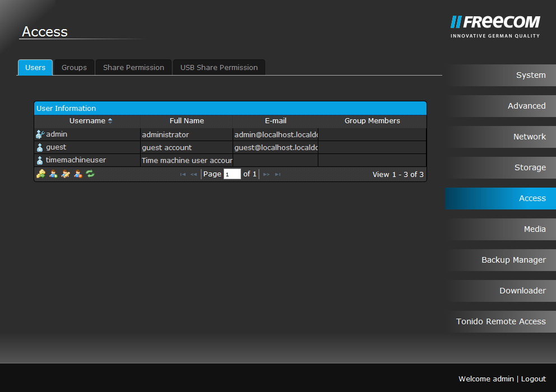This screenshot has height=392, width=556.
Task: Click the admin user wrench icon
Action: coord(40,134)
